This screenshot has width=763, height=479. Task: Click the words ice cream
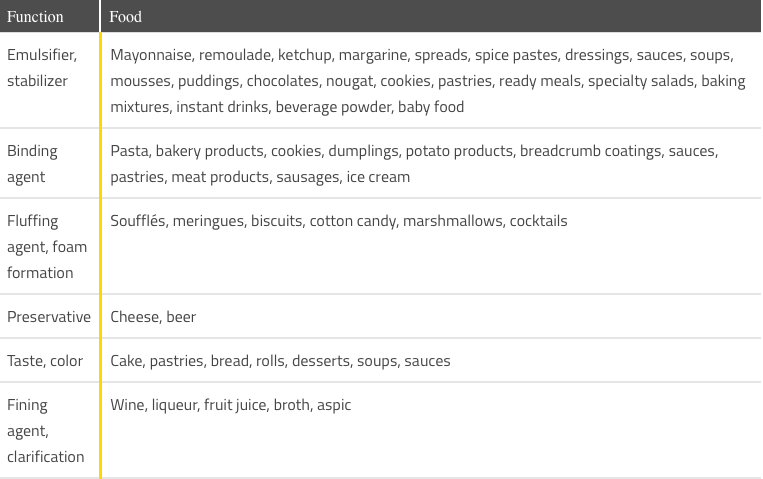(378, 177)
